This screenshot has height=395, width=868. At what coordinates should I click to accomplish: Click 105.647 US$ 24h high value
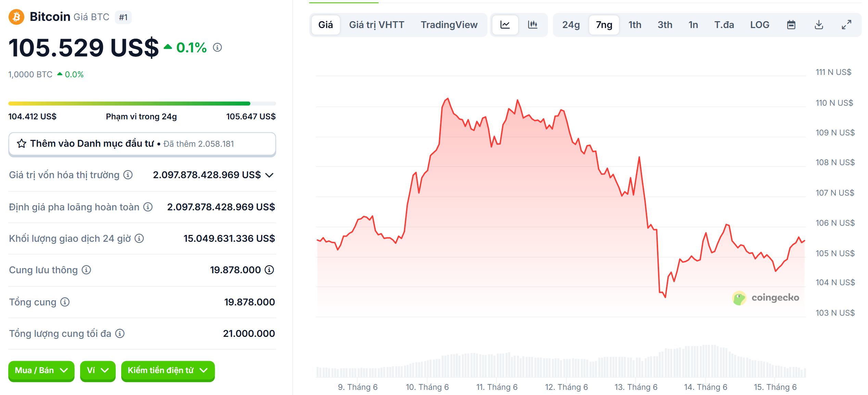click(251, 117)
